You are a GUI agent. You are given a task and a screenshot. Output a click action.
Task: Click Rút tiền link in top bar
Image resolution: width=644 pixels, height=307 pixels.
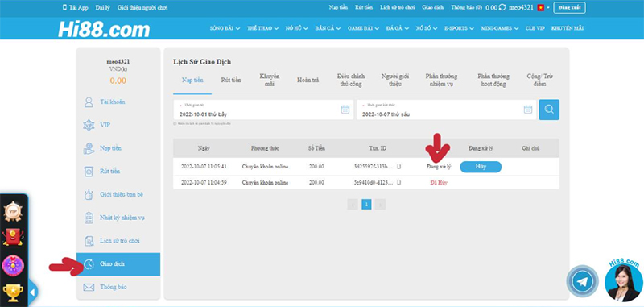tap(364, 7)
